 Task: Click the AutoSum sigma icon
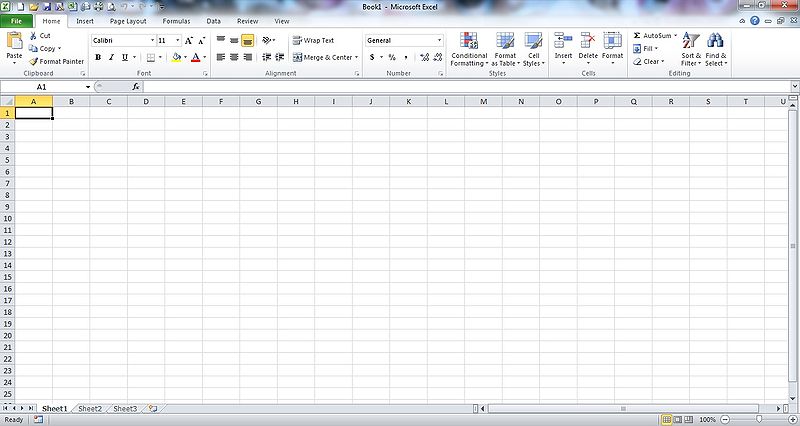click(637, 35)
